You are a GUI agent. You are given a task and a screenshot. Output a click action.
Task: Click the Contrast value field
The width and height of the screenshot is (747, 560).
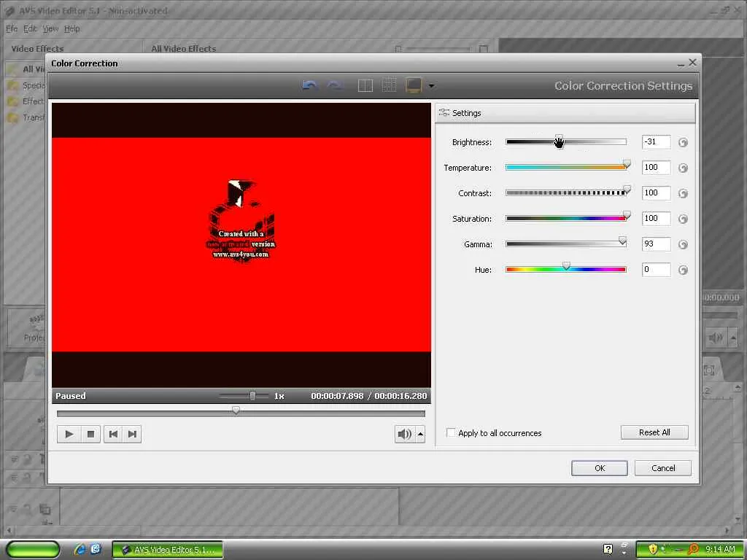[656, 192]
